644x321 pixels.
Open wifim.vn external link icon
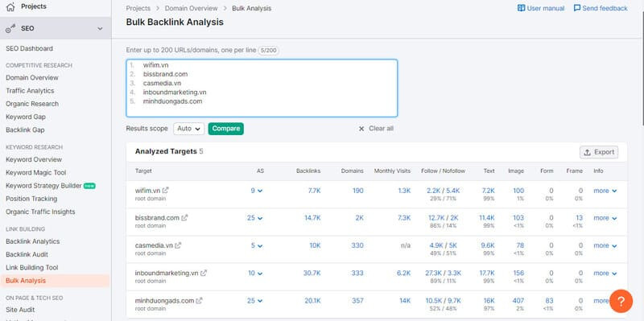166,191
